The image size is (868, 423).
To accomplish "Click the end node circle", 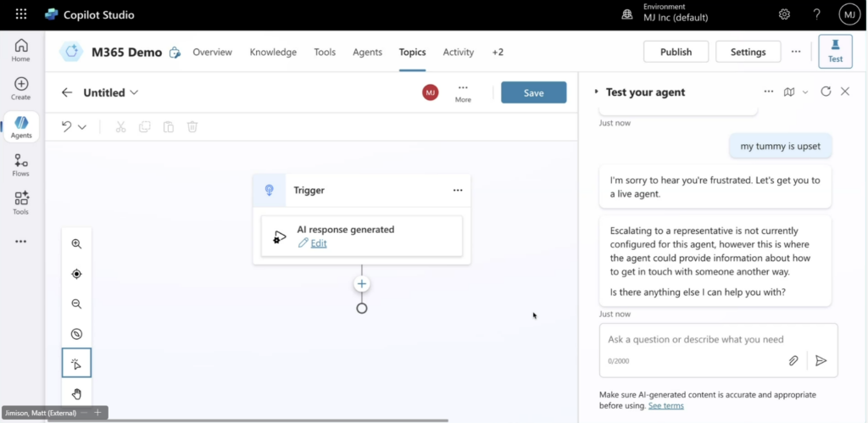I will click(x=361, y=309).
